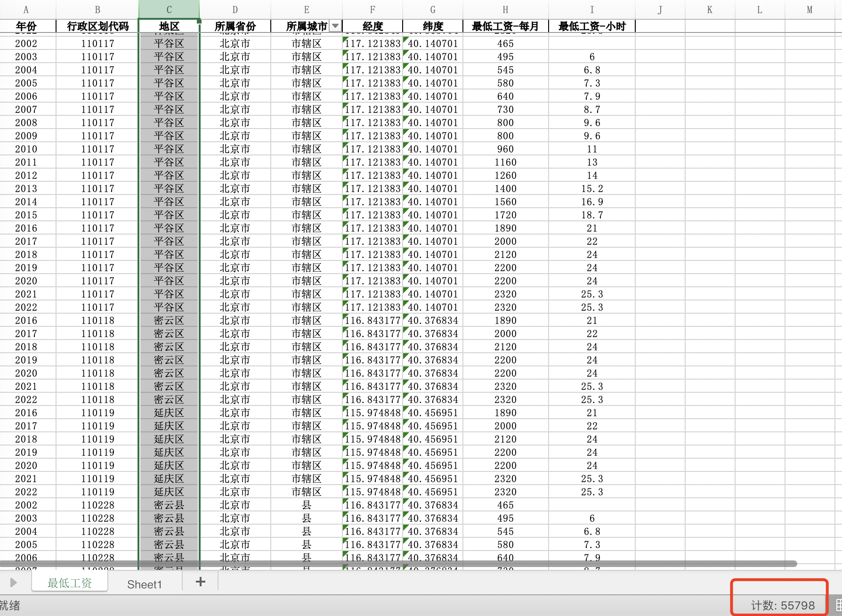This screenshot has height=616, width=842.
Task: Select hourly wage cell 15.2
Action: [592, 188]
